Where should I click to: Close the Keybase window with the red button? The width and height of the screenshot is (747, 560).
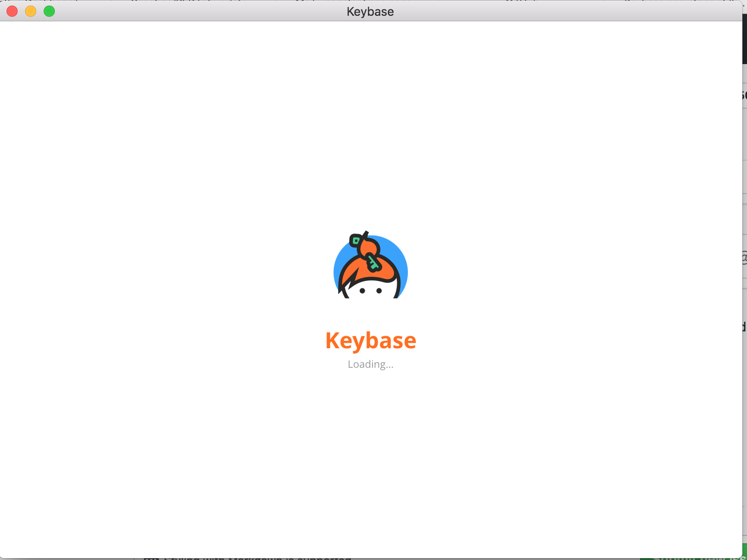12,11
